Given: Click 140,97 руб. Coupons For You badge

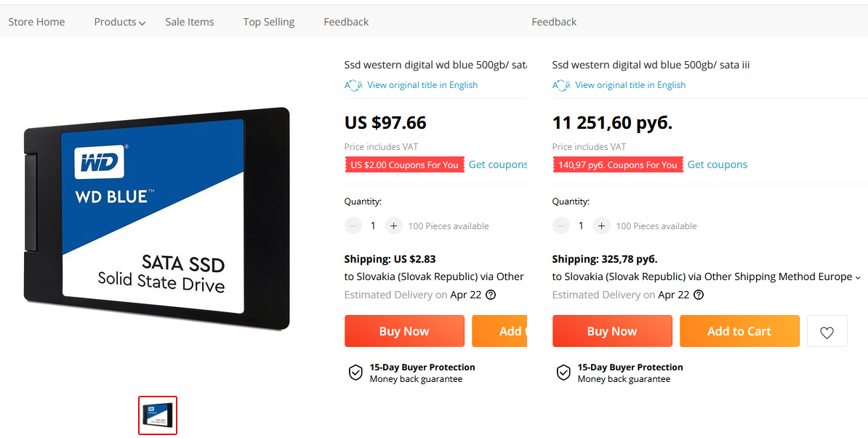Looking at the screenshot, I should (x=617, y=165).
